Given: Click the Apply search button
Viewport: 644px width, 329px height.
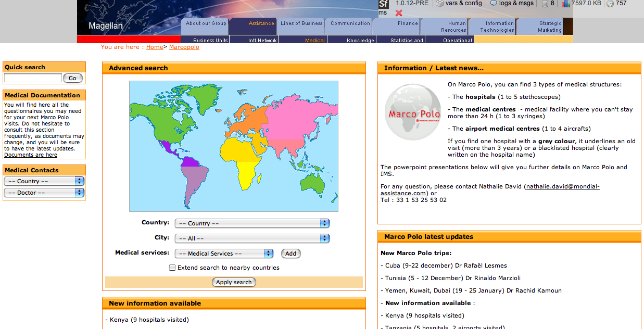Looking at the screenshot, I should pyautogui.click(x=234, y=282).
